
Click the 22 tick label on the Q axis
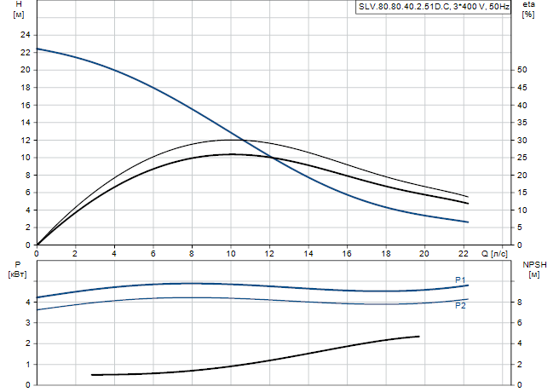pos(463,254)
